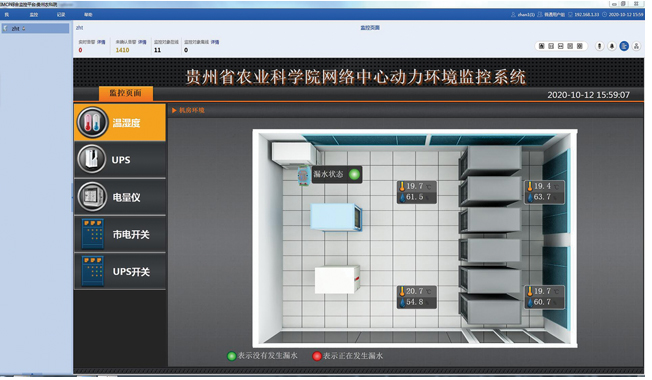Open the 监控 menu in menu bar
652x380 pixels.
tap(34, 15)
